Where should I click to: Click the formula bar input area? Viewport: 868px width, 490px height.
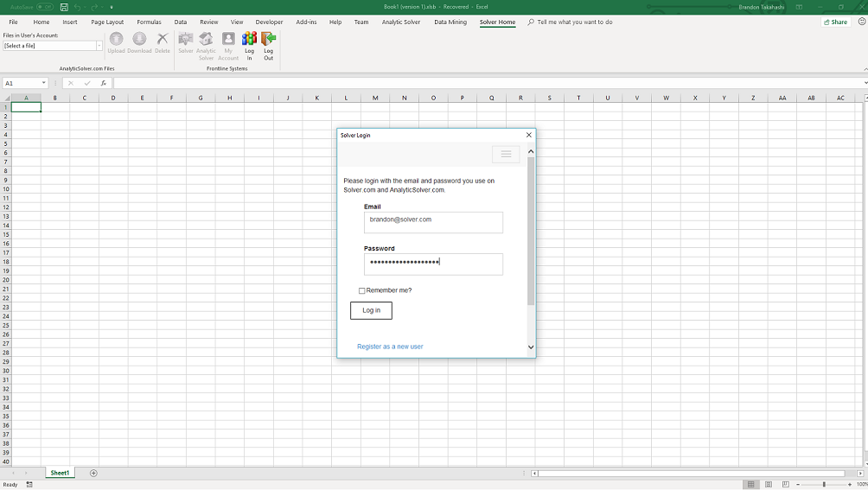487,83
